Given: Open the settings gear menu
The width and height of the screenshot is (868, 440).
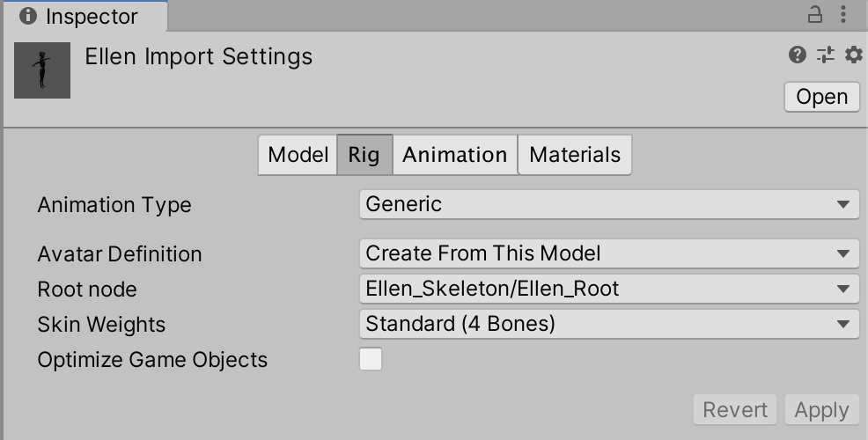Looking at the screenshot, I should (x=853, y=55).
